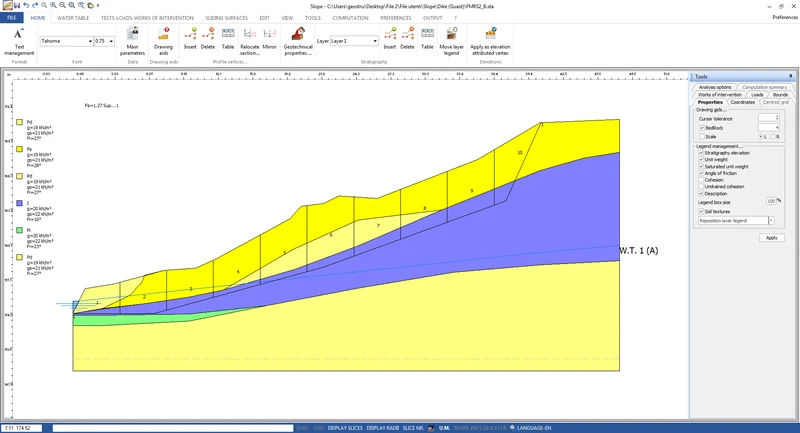This screenshot has width=800, height=433.
Task: Delete a profile vertex
Action: point(208,39)
